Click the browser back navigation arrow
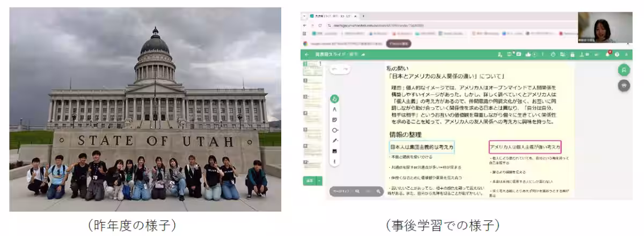This screenshot has width=644, height=236. (305, 25)
